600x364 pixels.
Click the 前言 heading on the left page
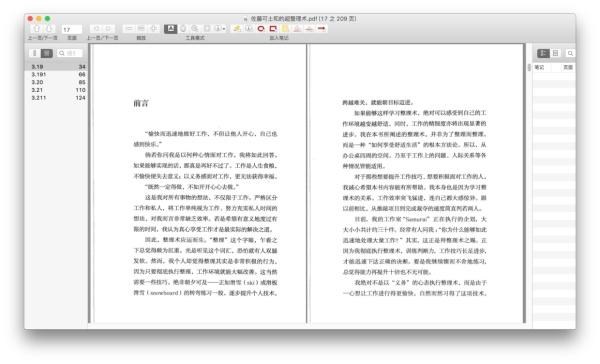141,103
